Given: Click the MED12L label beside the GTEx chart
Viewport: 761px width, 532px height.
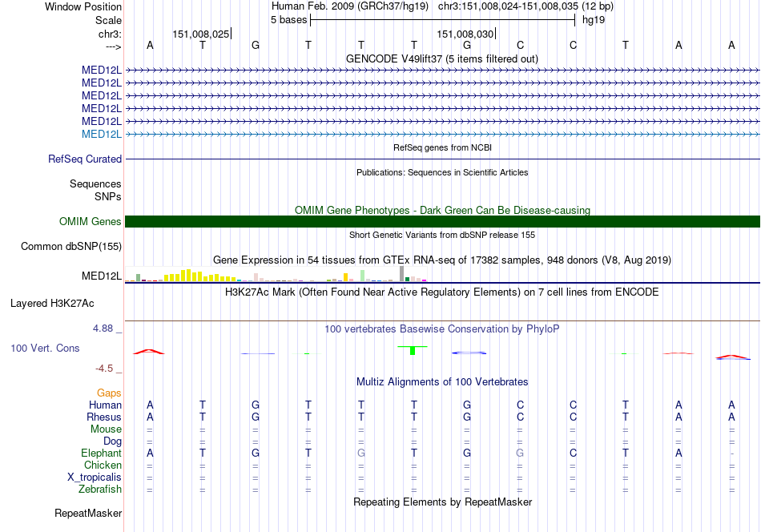Looking at the screenshot, I should click(102, 276).
